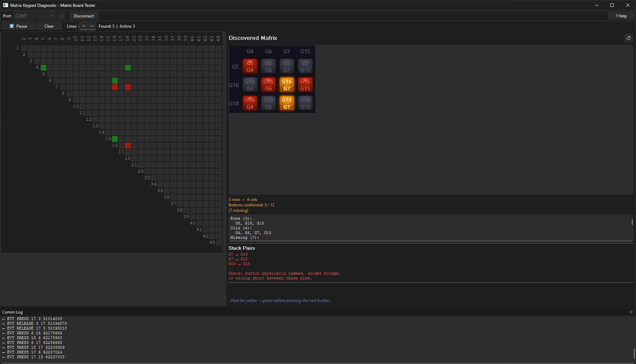Minimize the Matrix Keypad Diagnostic window
Screen dimensions: 636x364
pyautogui.click(x=597, y=5)
